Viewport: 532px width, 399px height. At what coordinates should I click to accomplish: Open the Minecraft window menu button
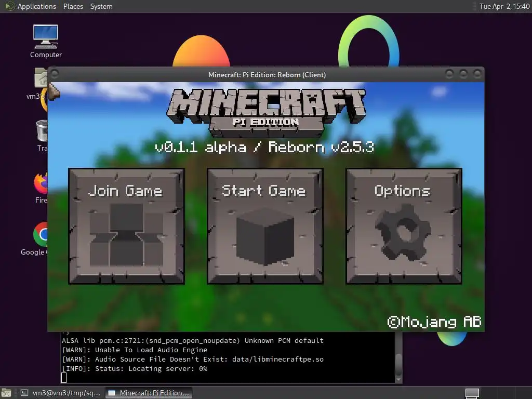[x=55, y=74]
